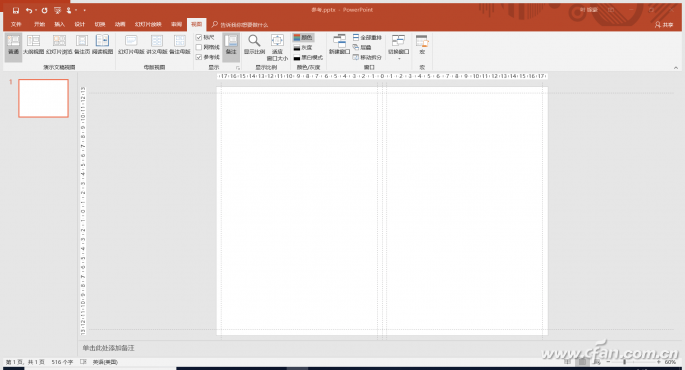685x370 pixels.
Task: Open Notes Page (备注页) view
Action: point(82,45)
